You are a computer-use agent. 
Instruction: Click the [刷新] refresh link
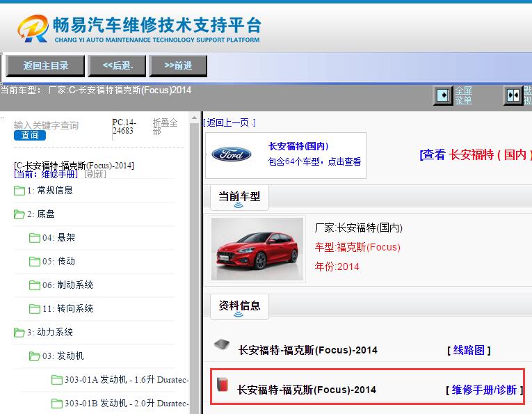[95, 175]
